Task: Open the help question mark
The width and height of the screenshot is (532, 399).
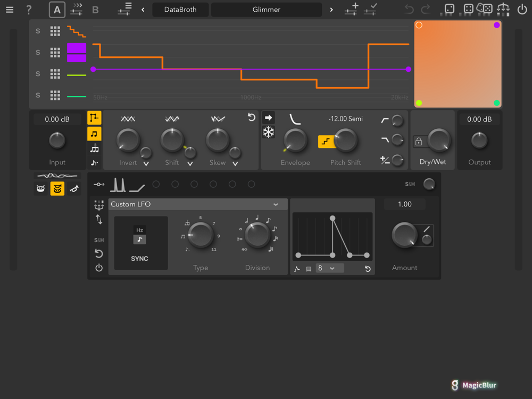Action: pos(29,10)
